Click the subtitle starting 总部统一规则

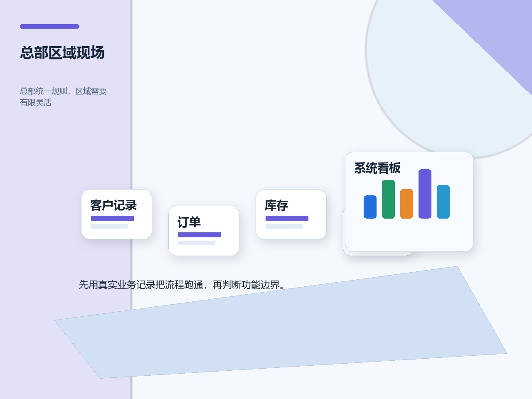tap(64, 96)
